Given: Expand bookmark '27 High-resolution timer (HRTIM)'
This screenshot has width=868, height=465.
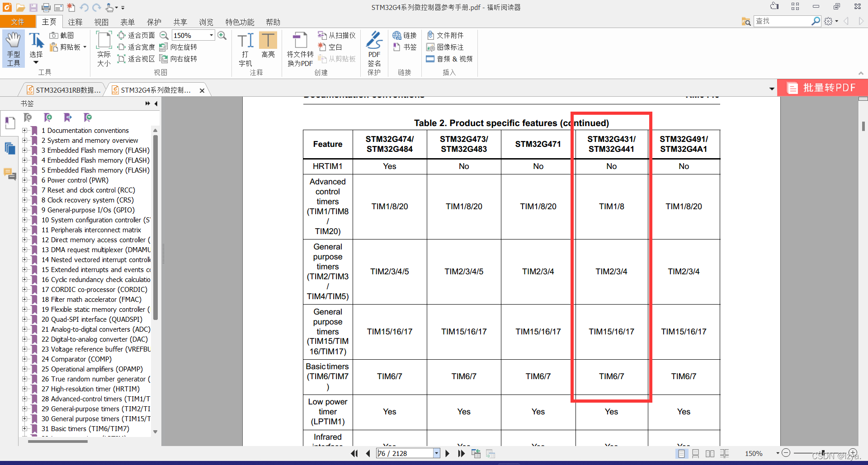Looking at the screenshot, I should click(25, 389).
